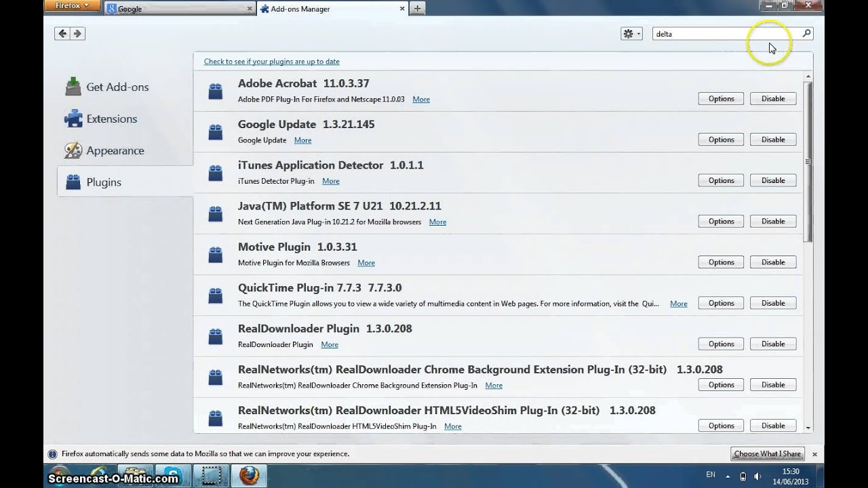This screenshot has width=868, height=488.
Task: Click the RealDownloader HTML5VideoShim plugin icon
Action: pyautogui.click(x=216, y=418)
